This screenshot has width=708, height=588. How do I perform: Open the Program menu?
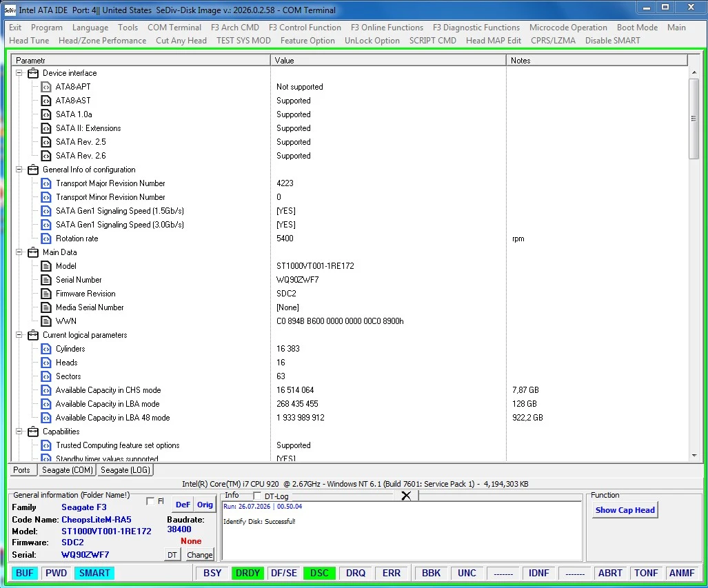click(46, 28)
